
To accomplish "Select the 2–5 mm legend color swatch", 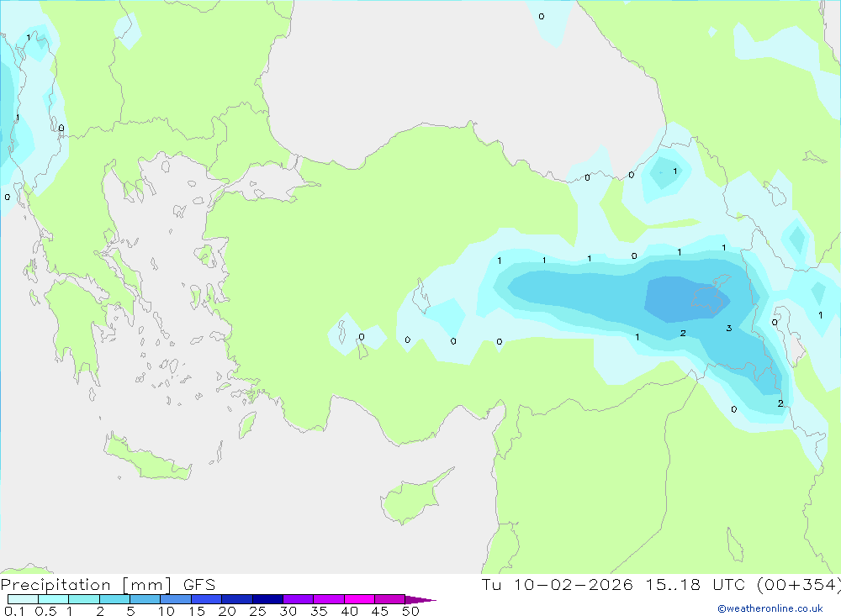I will [114, 599].
